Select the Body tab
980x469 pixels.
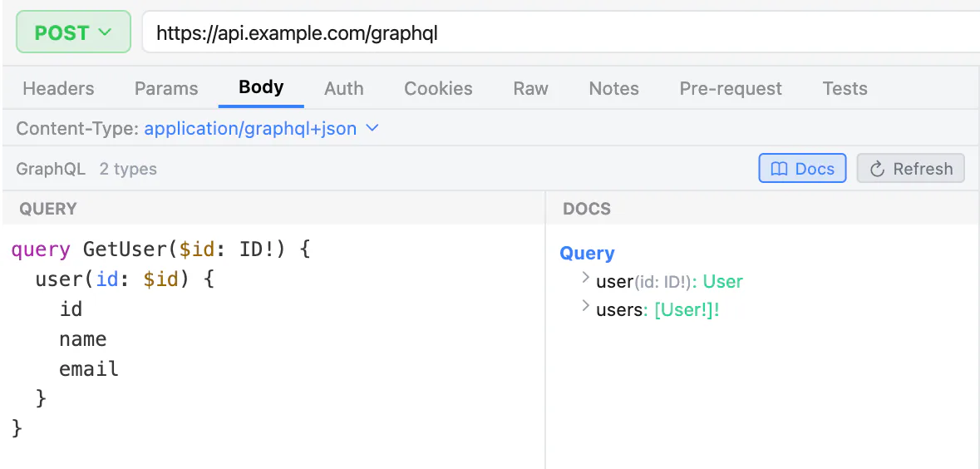click(261, 87)
